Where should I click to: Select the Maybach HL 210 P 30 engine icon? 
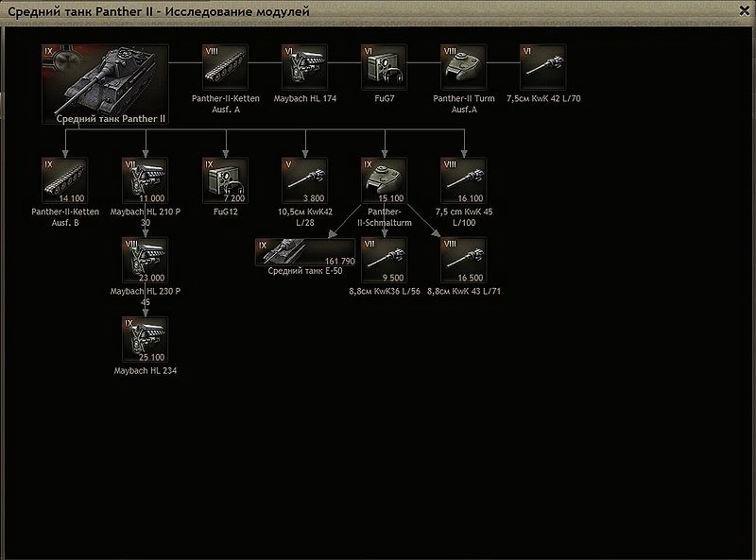click(x=146, y=180)
